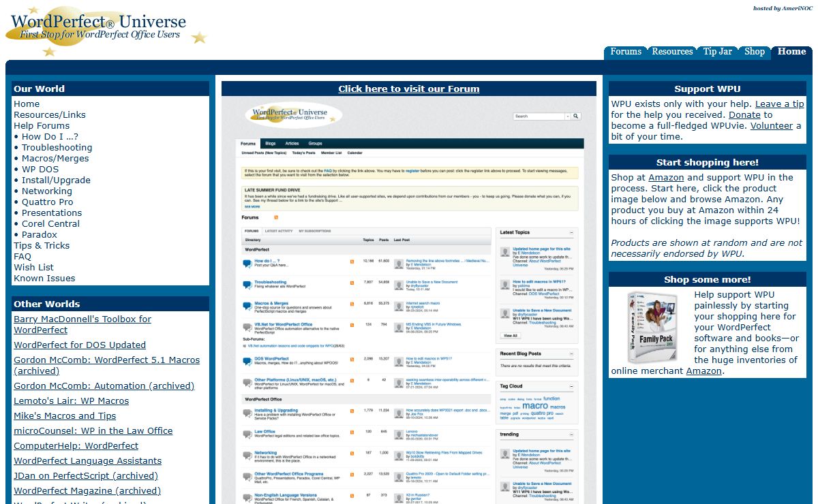
Task: Open Presentations forum link
Action: [52, 213]
